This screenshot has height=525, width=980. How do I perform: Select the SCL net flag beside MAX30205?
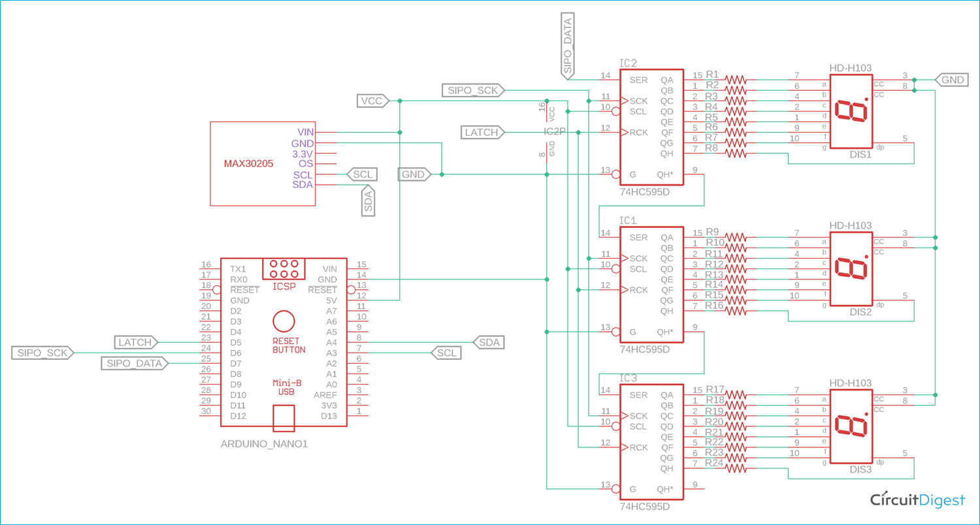pyautogui.click(x=361, y=174)
